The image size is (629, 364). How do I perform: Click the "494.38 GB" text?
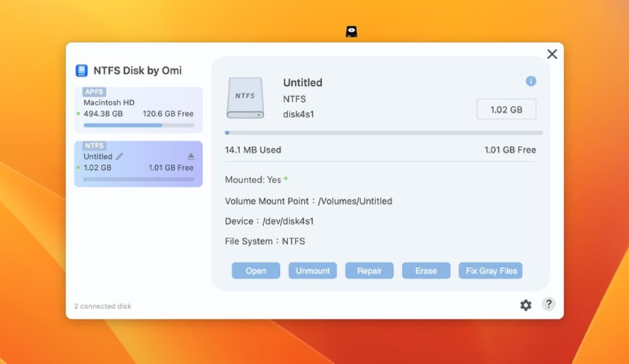click(103, 114)
